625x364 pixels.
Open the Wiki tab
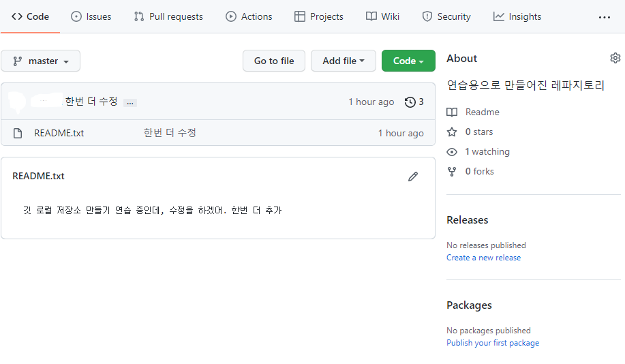[x=382, y=16]
